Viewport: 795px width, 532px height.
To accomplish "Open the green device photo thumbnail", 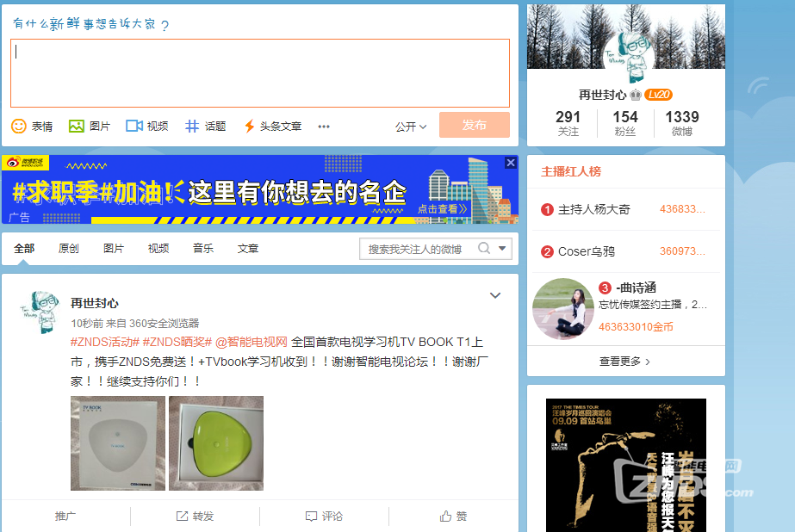I will (x=216, y=443).
